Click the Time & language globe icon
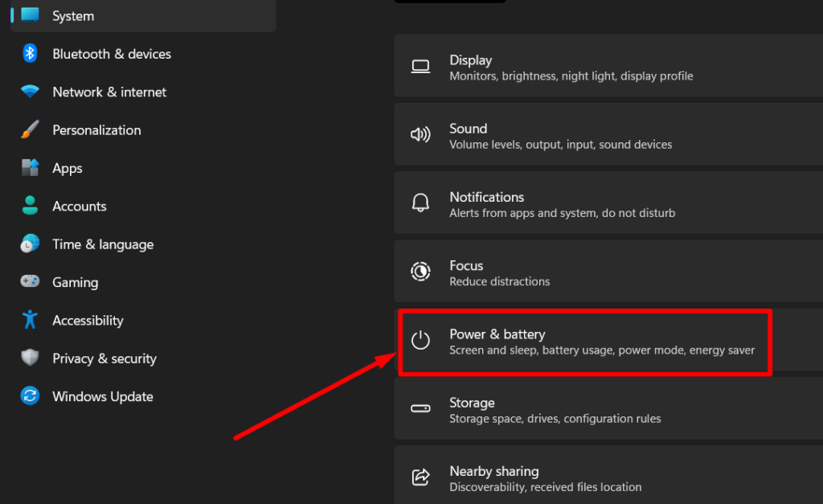This screenshot has width=823, height=504. (30, 244)
